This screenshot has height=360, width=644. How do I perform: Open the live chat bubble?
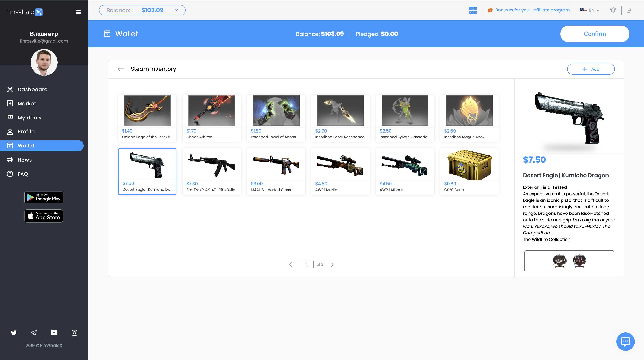(626, 341)
